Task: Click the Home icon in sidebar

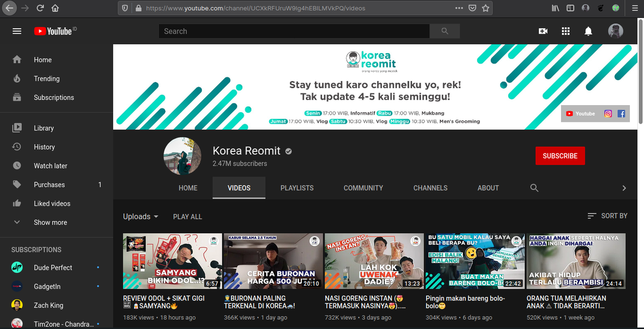Action: (17, 60)
